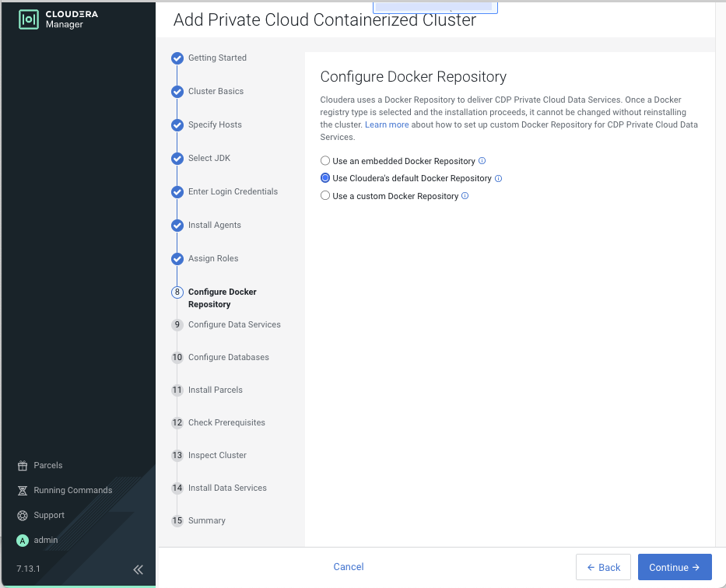Select Use a custom Docker Repository radio button
726x588 pixels.
(x=325, y=196)
